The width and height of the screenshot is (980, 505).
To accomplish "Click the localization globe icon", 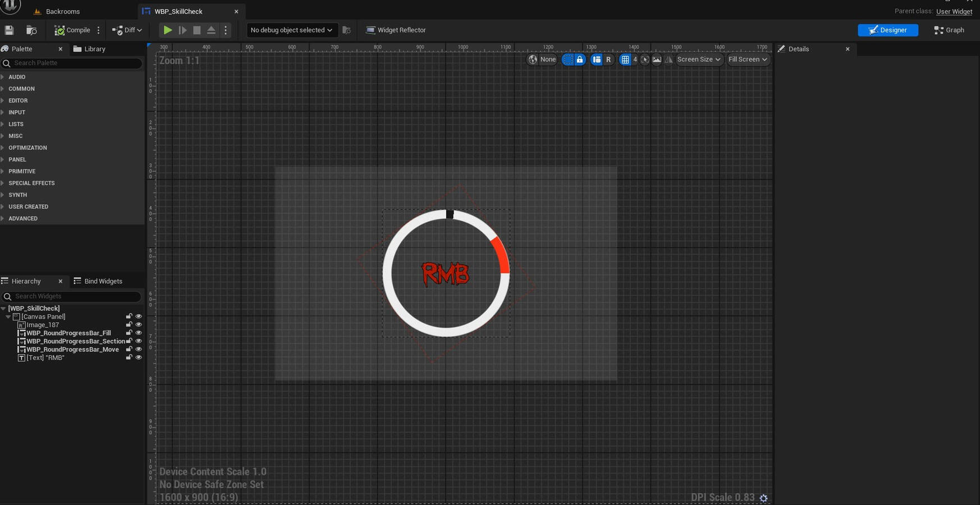I will click(x=533, y=59).
